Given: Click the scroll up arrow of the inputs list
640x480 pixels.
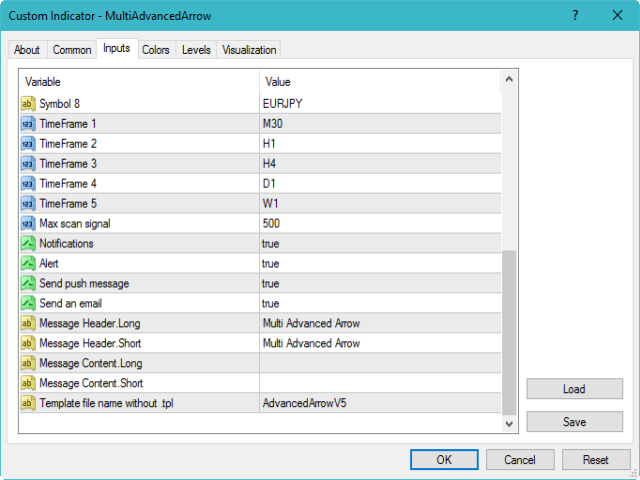Looking at the screenshot, I should click(509, 79).
